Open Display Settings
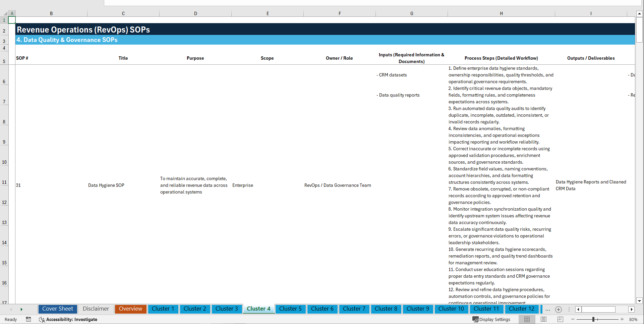The image size is (644, 324). click(491, 319)
